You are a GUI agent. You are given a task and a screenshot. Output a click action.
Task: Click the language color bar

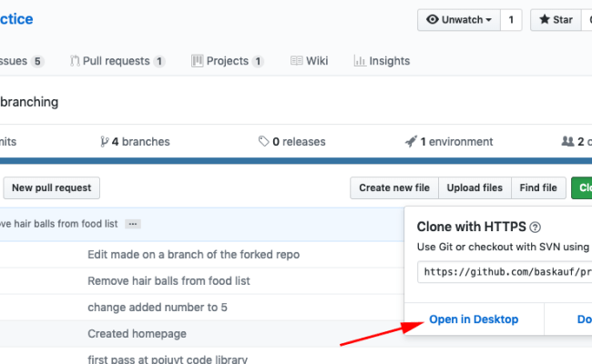click(x=296, y=161)
